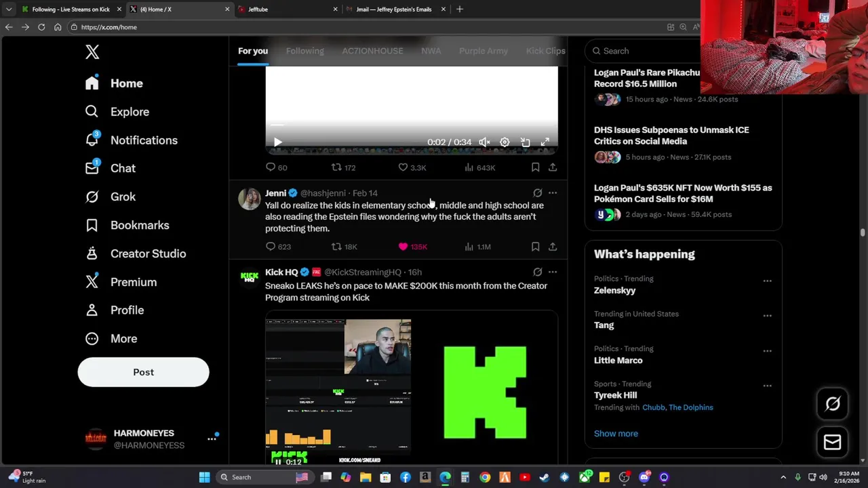Screen dimensions: 868x488
Task: Repost Jenni's post with 18K reposts
Action: click(x=344, y=247)
